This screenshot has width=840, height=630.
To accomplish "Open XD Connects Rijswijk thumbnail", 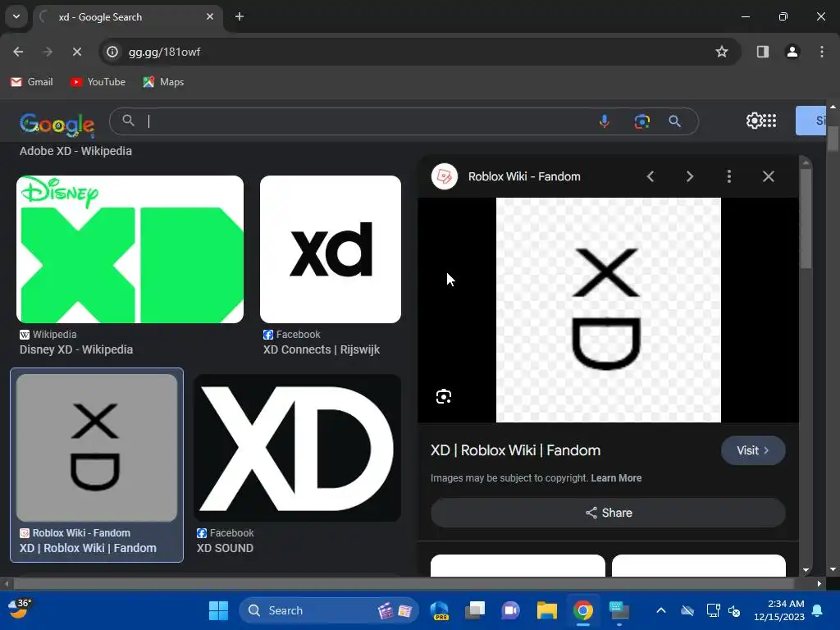I will click(331, 249).
